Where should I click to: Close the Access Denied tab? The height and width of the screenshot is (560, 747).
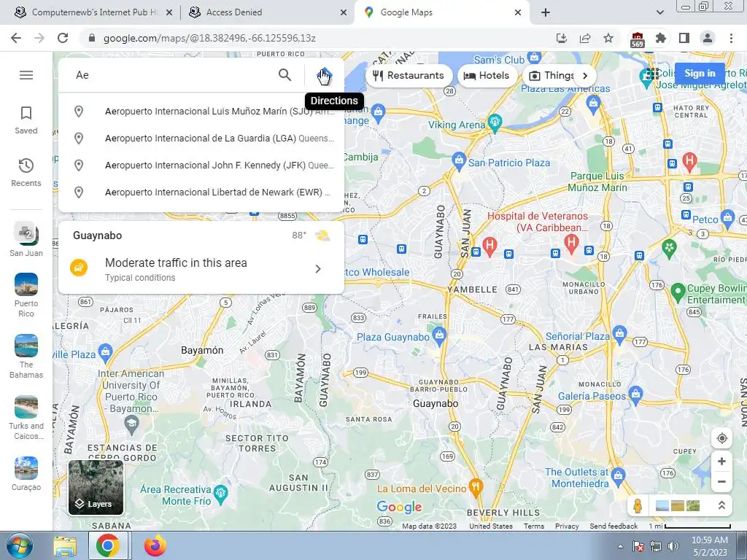[x=344, y=12]
